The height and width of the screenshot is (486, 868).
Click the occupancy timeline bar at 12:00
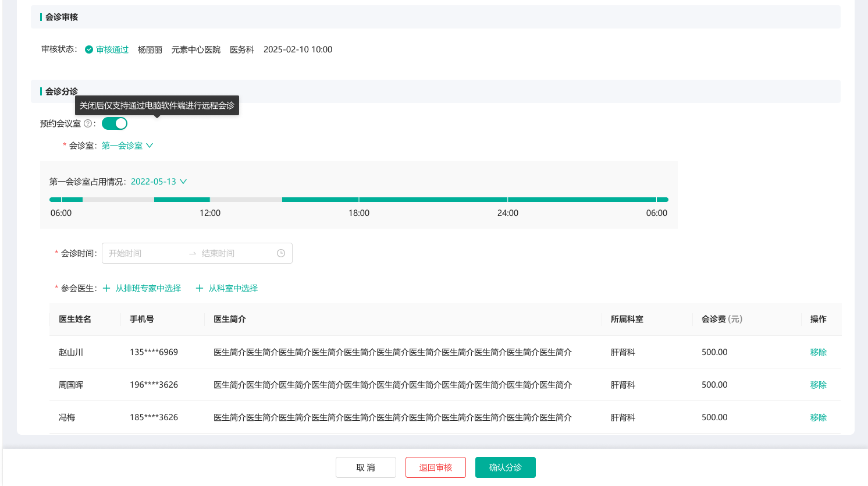coord(210,200)
